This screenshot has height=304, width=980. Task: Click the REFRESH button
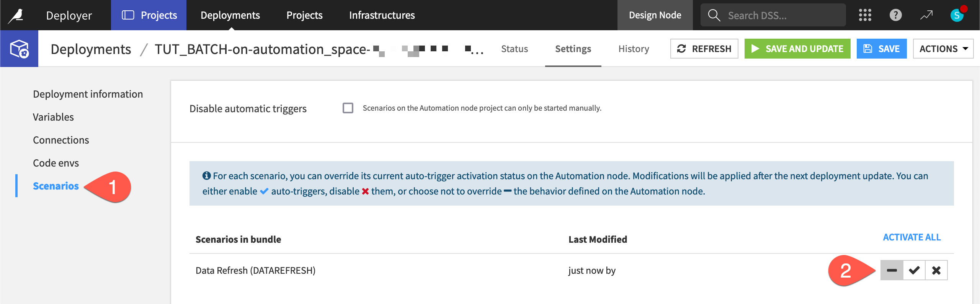pos(704,49)
